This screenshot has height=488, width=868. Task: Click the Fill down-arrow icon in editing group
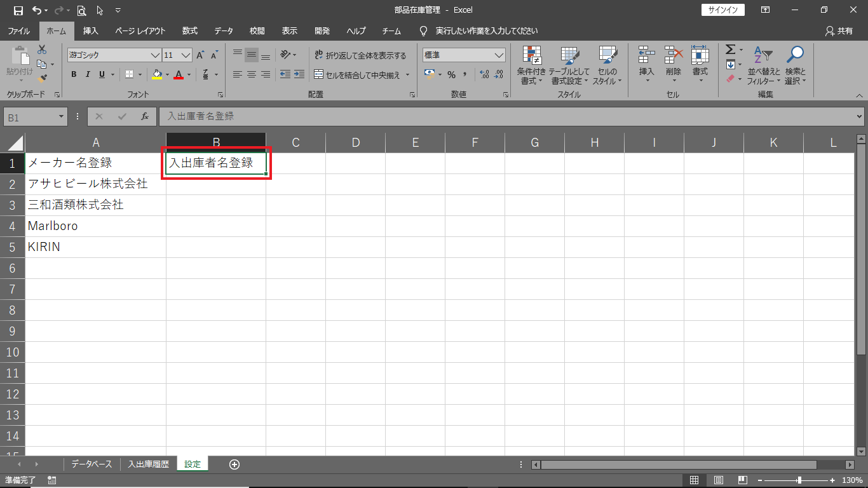[x=731, y=64]
